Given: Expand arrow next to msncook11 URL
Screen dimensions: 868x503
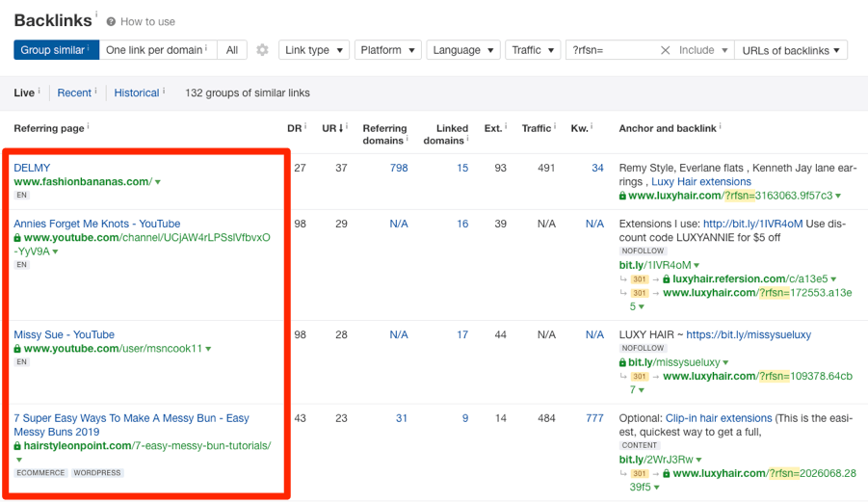Looking at the screenshot, I should [x=209, y=349].
